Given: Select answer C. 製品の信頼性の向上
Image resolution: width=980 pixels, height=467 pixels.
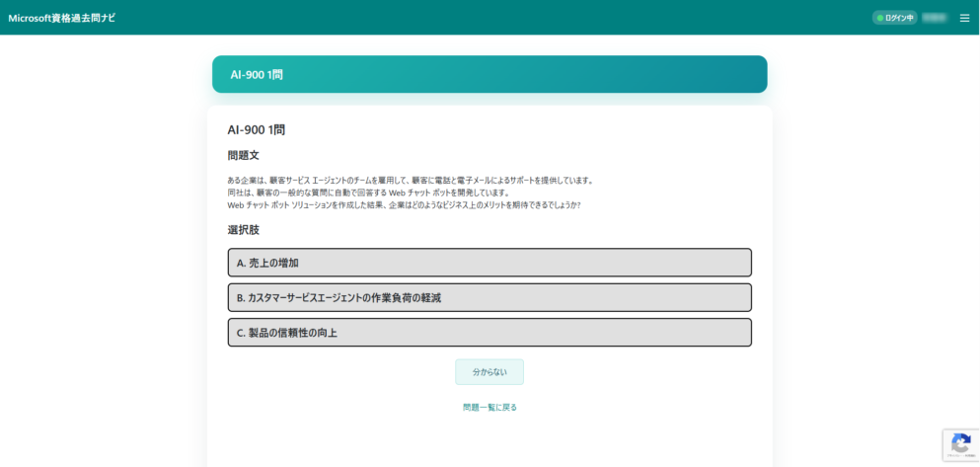Looking at the screenshot, I should click(490, 333).
